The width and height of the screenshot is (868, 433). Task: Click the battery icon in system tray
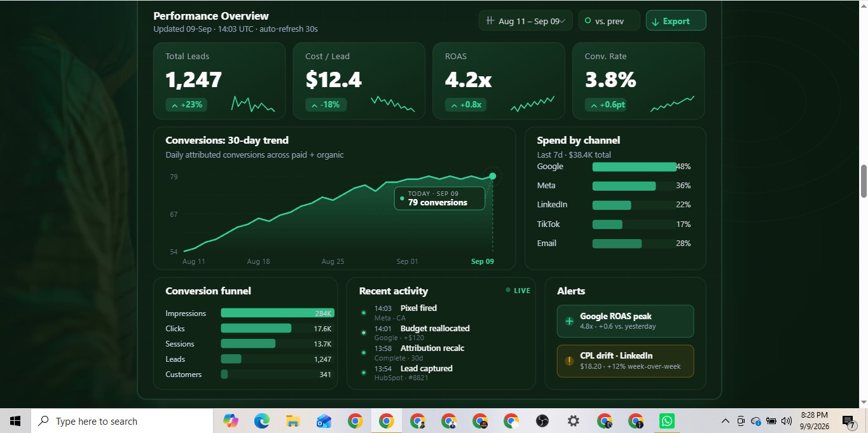click(771, 421)
